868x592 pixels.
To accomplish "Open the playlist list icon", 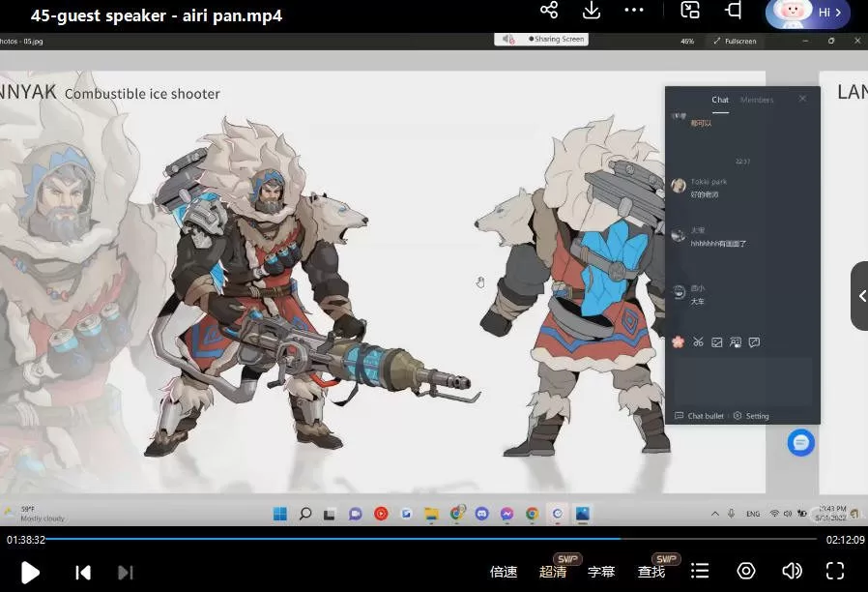I will pos(701,572).
